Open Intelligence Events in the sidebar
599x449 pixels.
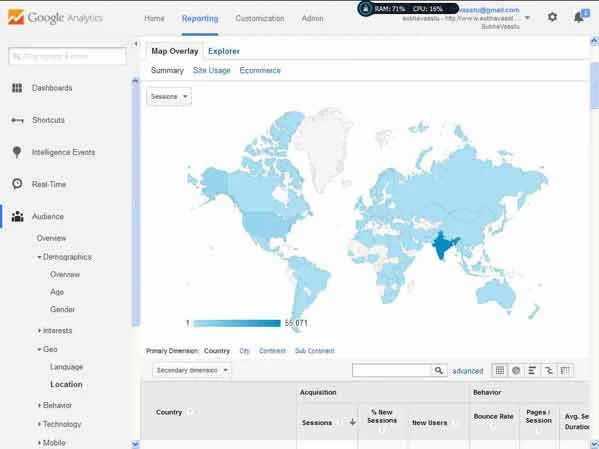point(63,152)
